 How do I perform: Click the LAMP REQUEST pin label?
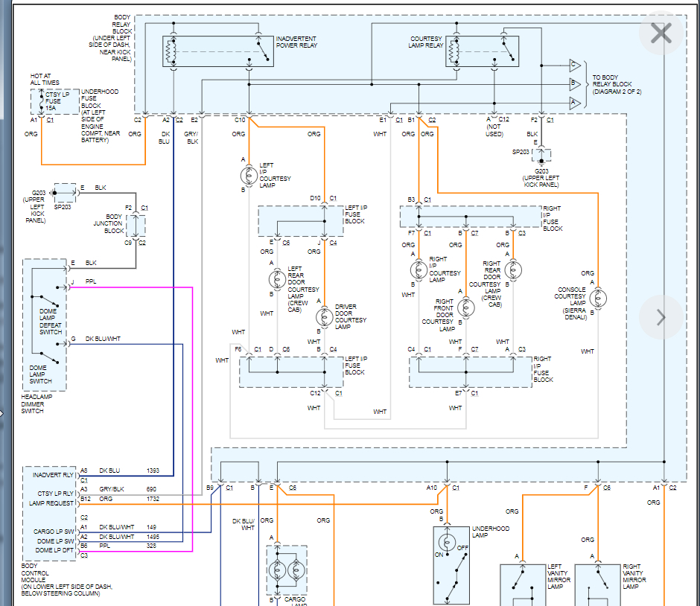coord(51,503)
